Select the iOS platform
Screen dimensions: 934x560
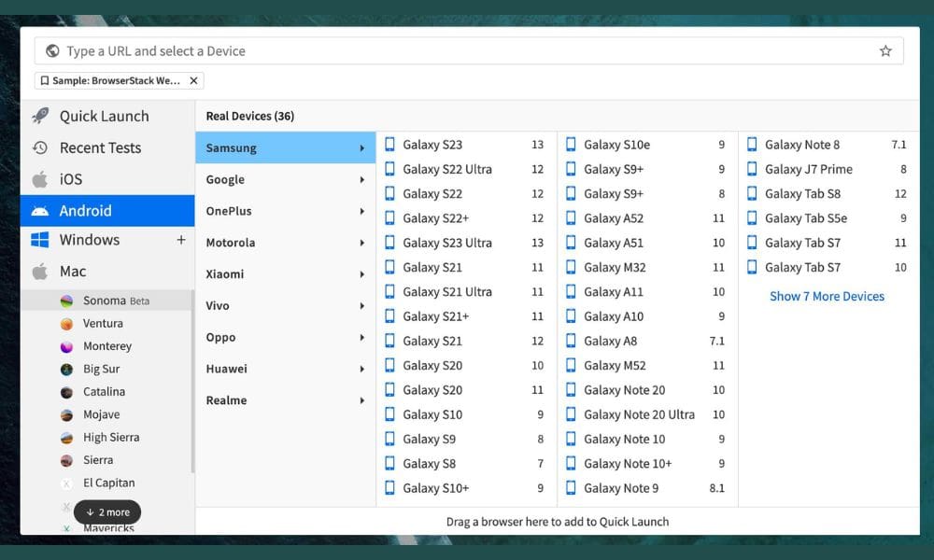click(107, 179)
